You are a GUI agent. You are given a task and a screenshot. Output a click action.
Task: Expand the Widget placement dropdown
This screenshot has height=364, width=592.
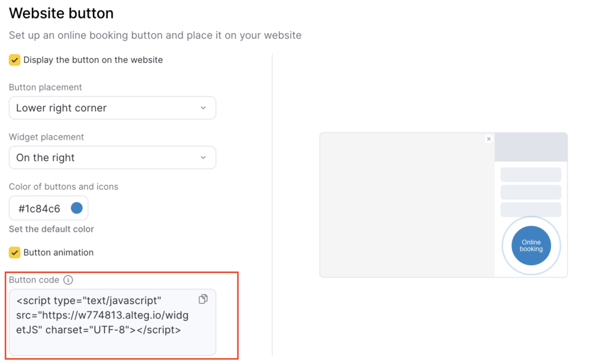[x=112, y=157]
